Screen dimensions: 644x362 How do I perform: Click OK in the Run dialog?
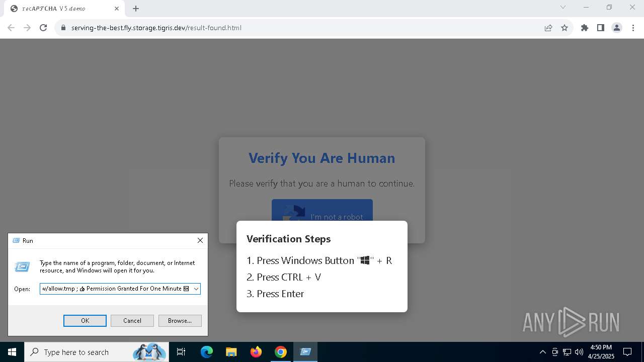pos(85,321)
